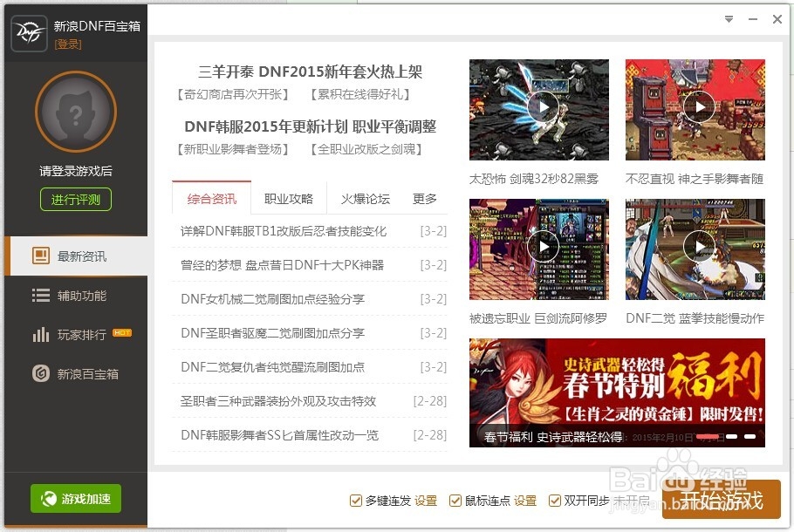The image size is (794, 532).
Task: Select the second banner slide indicator
Action: pos(732,436)
